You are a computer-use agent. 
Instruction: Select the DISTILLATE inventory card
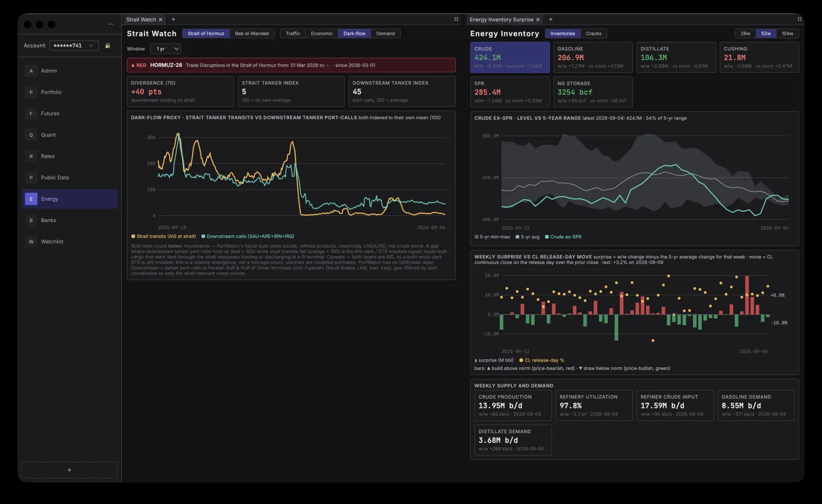(676, 58)
